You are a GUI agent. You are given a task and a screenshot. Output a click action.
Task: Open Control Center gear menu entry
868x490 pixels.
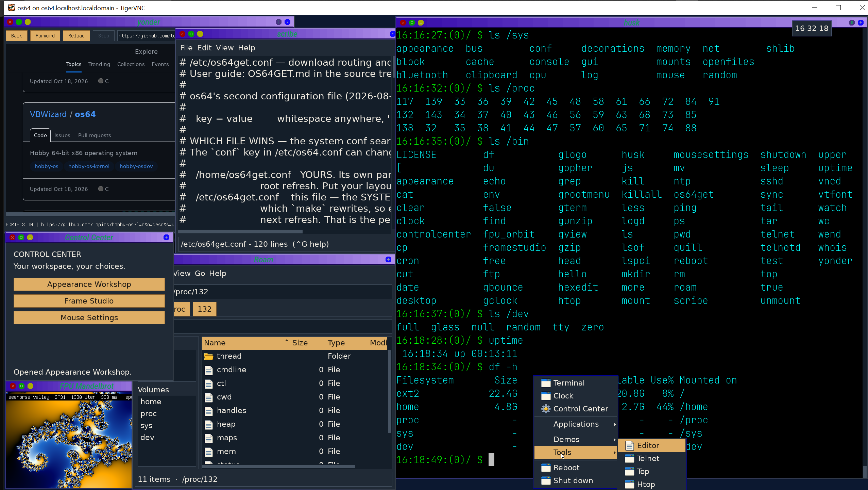tap(575, 409)
